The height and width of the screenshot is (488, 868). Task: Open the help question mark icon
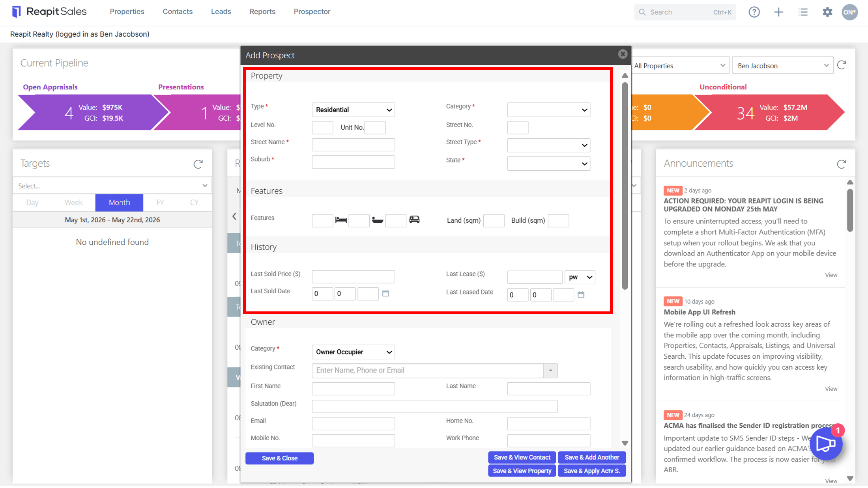754,12
